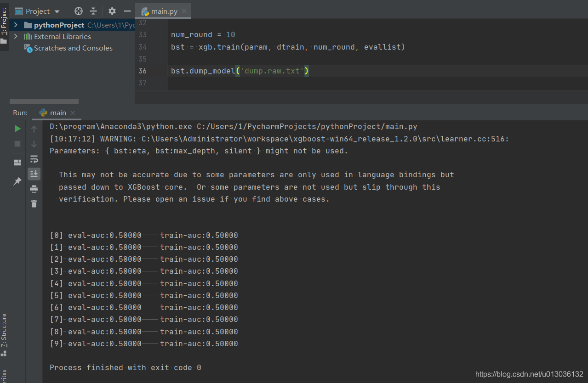Open the Project panel settings gear
This screenshot has width=588, height=383.
click(x=112, y=11)
